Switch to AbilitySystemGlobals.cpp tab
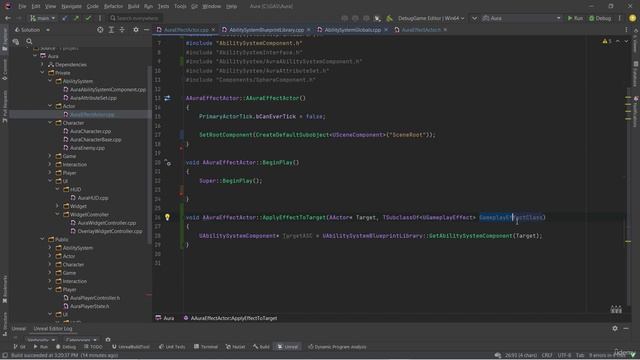This screenshot has height=360, width=640. tap(352, 30)
